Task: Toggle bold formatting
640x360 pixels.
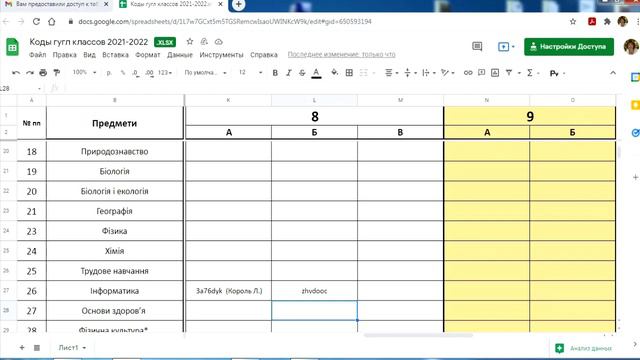Action: point(275,73)
